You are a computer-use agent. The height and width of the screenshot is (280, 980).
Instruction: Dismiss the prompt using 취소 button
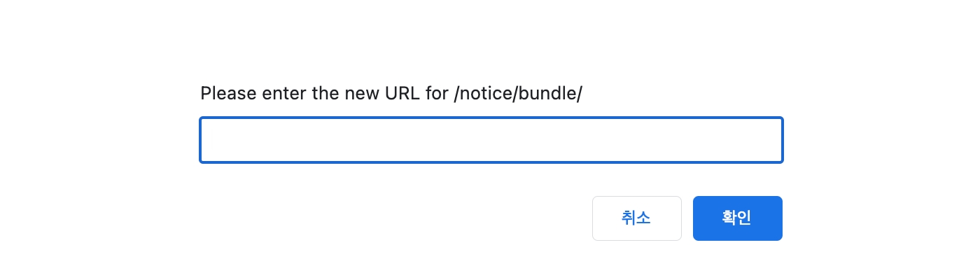coord(636,218)
